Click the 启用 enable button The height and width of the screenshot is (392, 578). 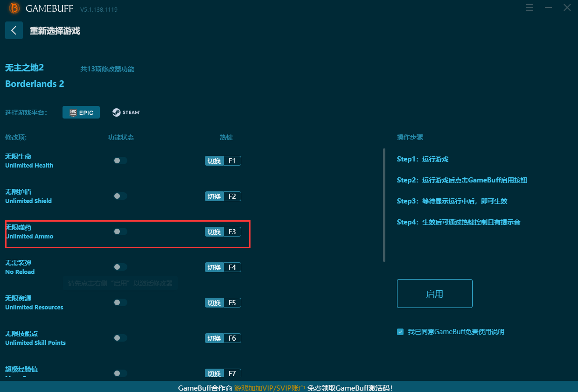click(x=435, y=294)
